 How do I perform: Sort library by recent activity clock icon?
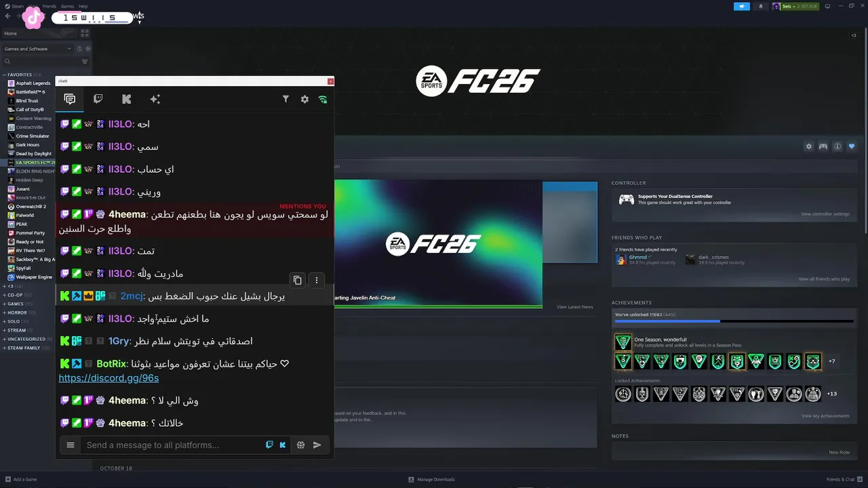point(79,49)
